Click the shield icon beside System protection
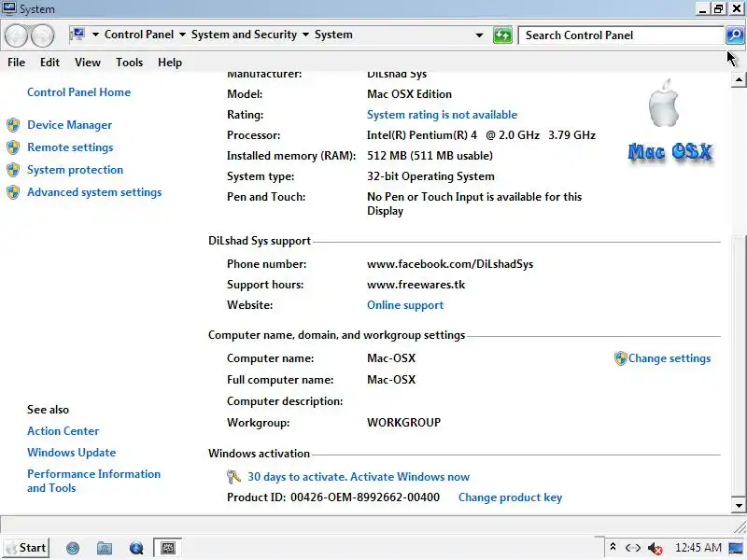The image size is (747, 560). 13,170
